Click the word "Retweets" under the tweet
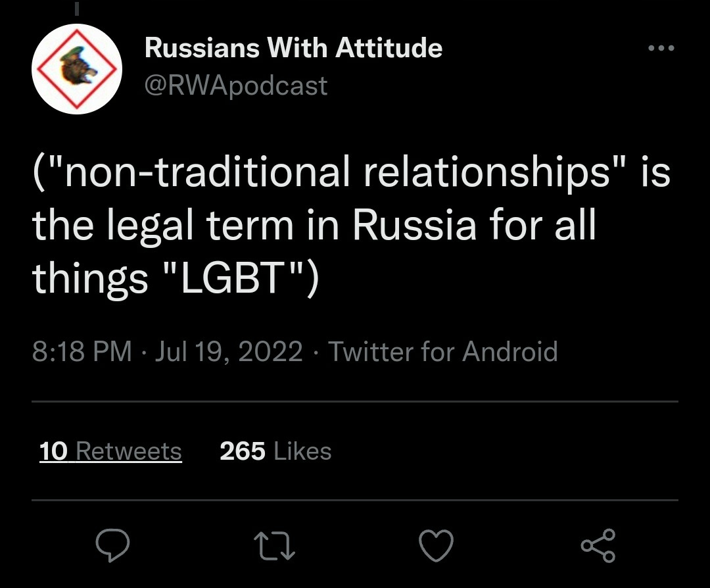 [129, 451]
